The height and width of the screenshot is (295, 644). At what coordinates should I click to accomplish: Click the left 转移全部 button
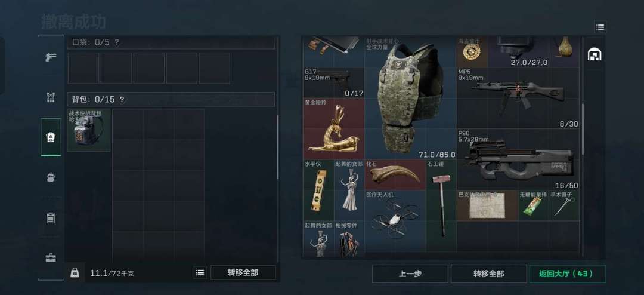[243, 272]
